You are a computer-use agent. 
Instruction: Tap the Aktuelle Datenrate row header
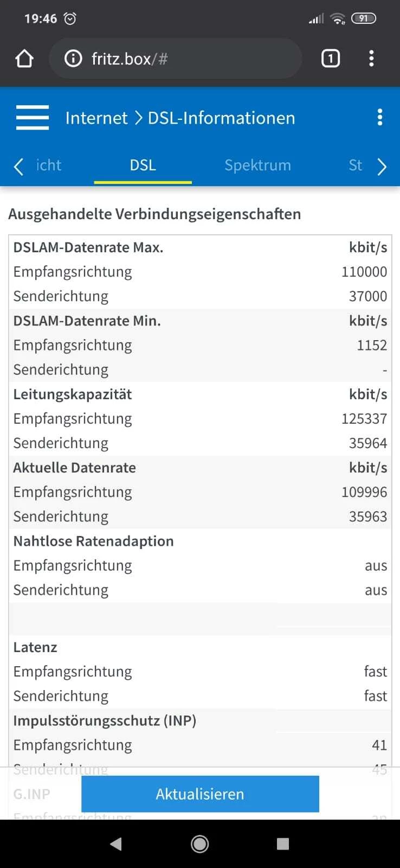pos(75,468)
